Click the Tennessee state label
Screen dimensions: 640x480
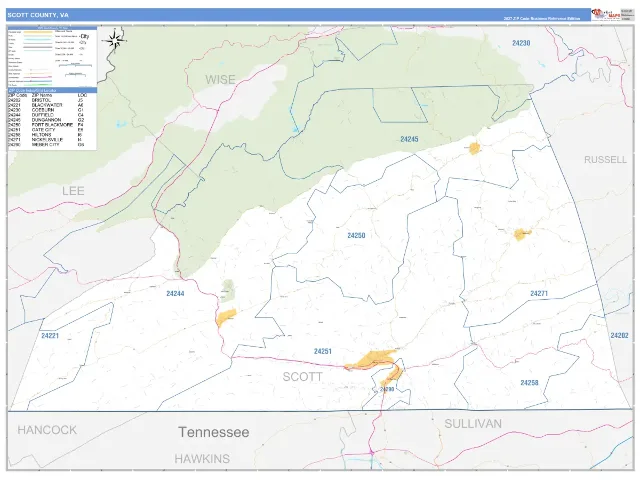click(x=213, y=432)
